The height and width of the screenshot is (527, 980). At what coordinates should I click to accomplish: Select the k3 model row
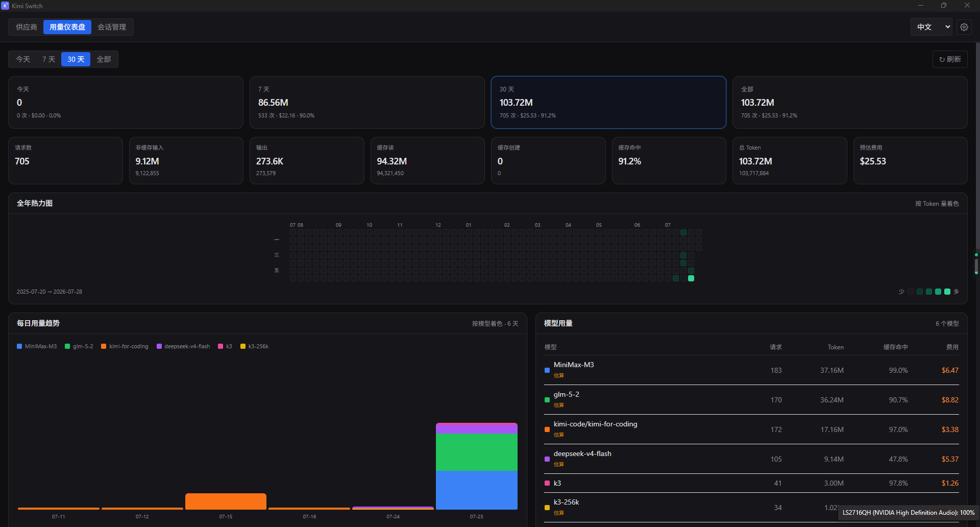click(751, 483)
